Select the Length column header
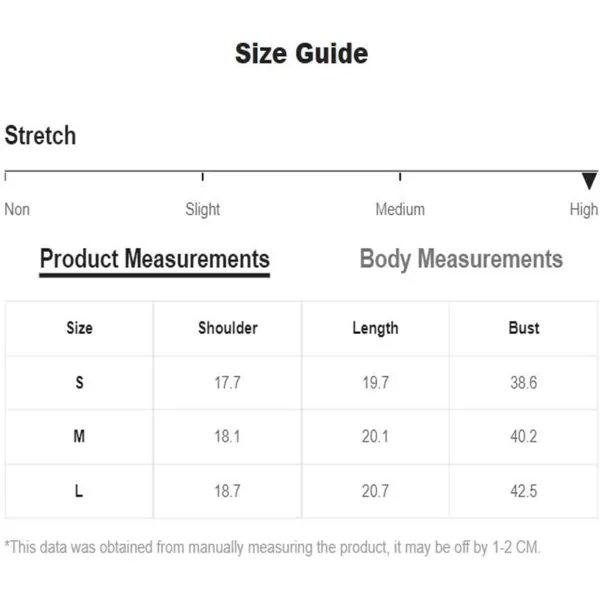This screenshot has height=600, width=600. [375, 329]
